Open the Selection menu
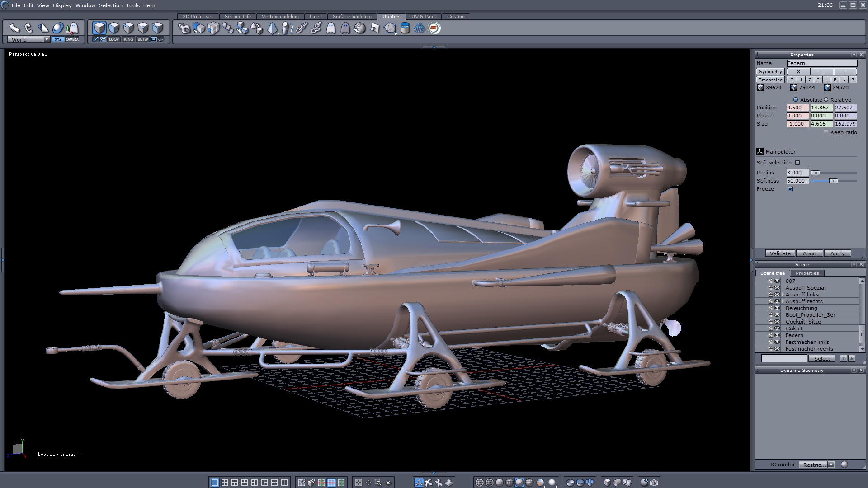Viewport: 868px width, 488px height. click(x=110, y=5)
